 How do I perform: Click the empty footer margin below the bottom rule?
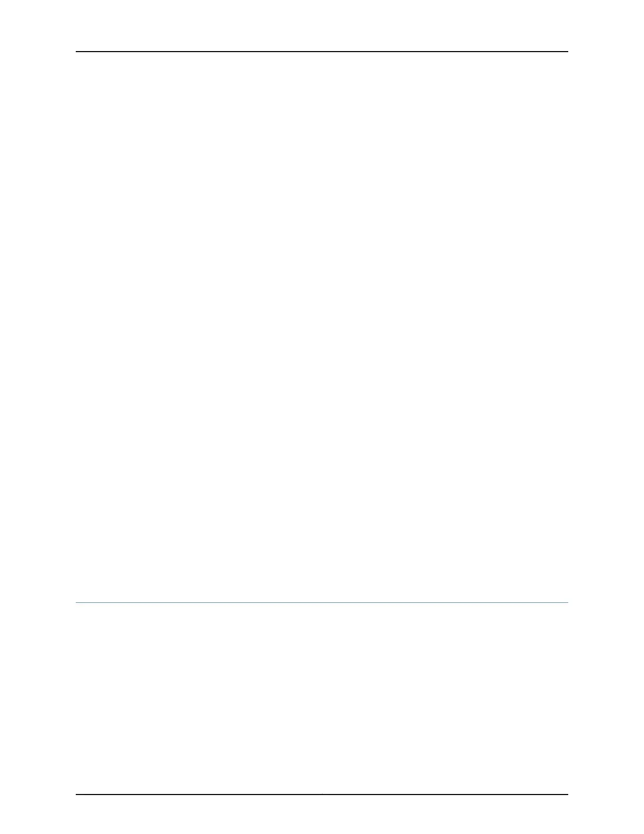click(x=322, y=815)
